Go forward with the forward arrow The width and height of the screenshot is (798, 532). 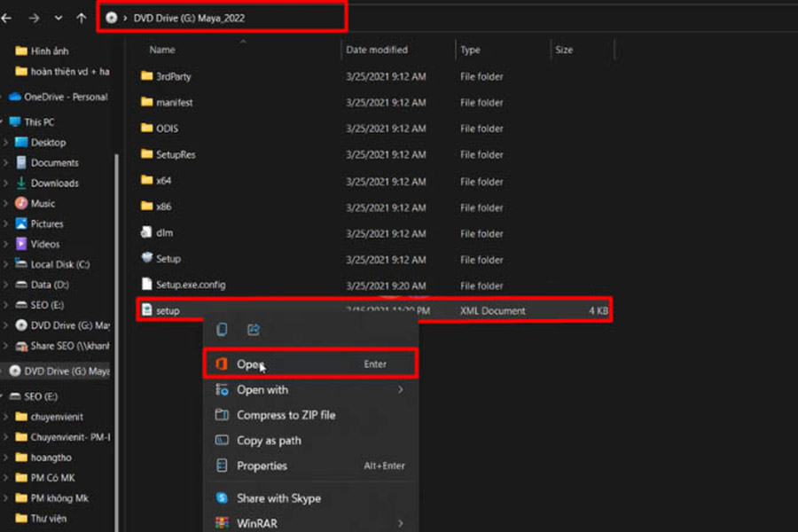pyautogui.click(x=34, y=19)
